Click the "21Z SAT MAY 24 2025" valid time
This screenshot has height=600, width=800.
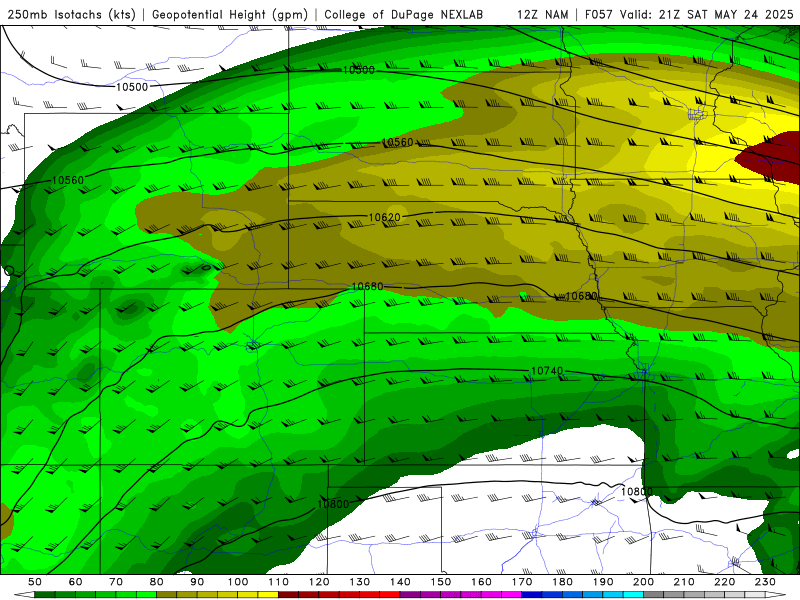[x=726, y=14]
